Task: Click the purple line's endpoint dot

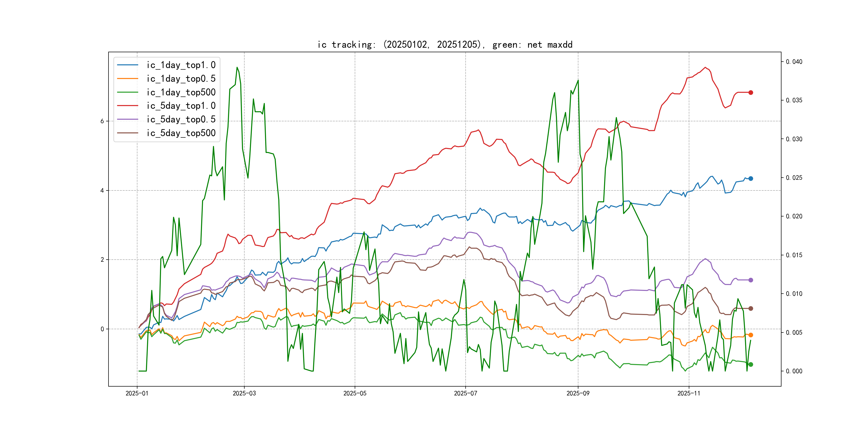Action: (750, 280)
